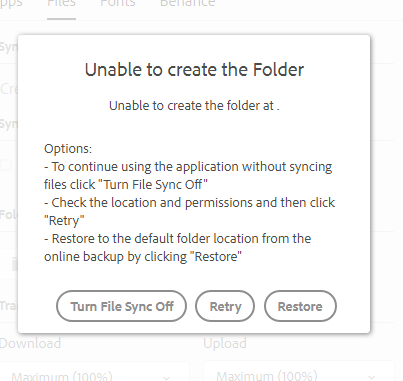Click the Upload label under the dialog
This screenshot has height=381, width=403.
pyautogui.click(x=225, y=344)
